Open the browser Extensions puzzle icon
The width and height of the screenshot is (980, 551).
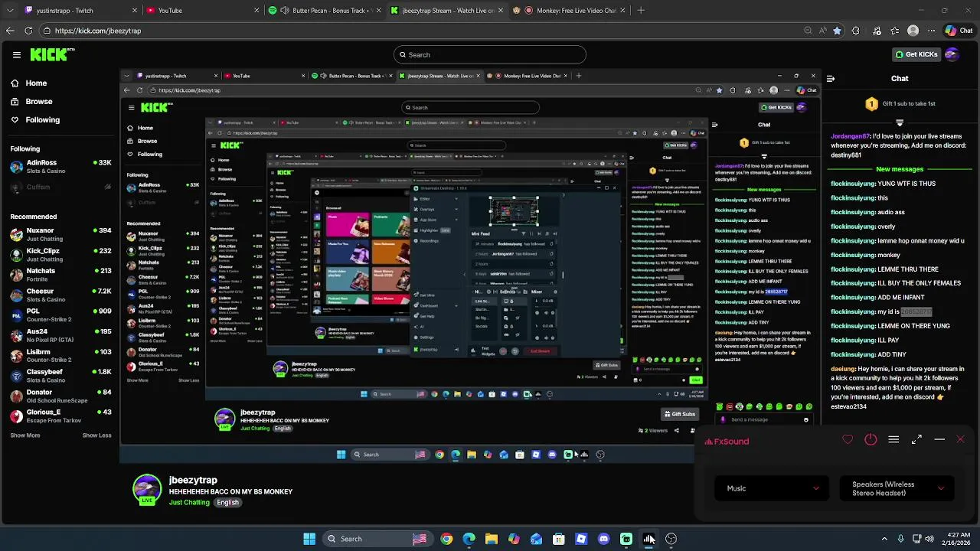pyautogui.click(x=855, y=31)
